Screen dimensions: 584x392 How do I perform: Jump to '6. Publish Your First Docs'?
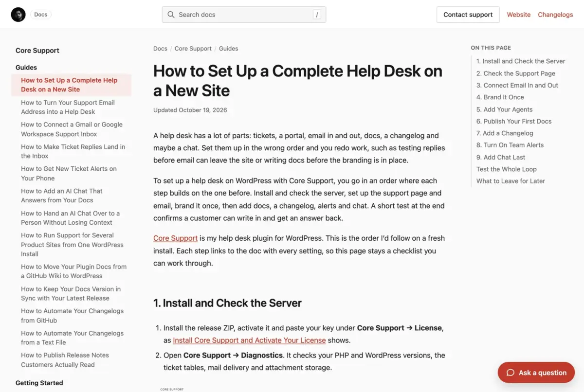click(514, 121)
